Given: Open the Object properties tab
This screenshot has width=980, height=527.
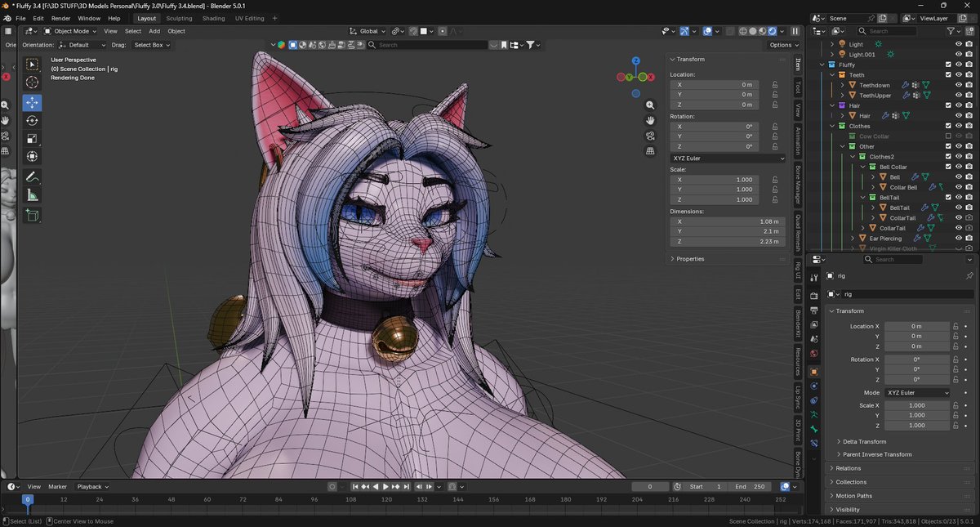Looking at the screenshot, I should click(813, 372).
